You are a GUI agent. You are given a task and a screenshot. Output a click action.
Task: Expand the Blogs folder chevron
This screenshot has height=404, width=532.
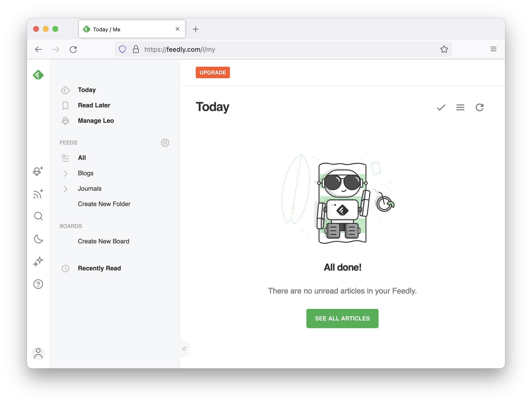click(65, 173)
